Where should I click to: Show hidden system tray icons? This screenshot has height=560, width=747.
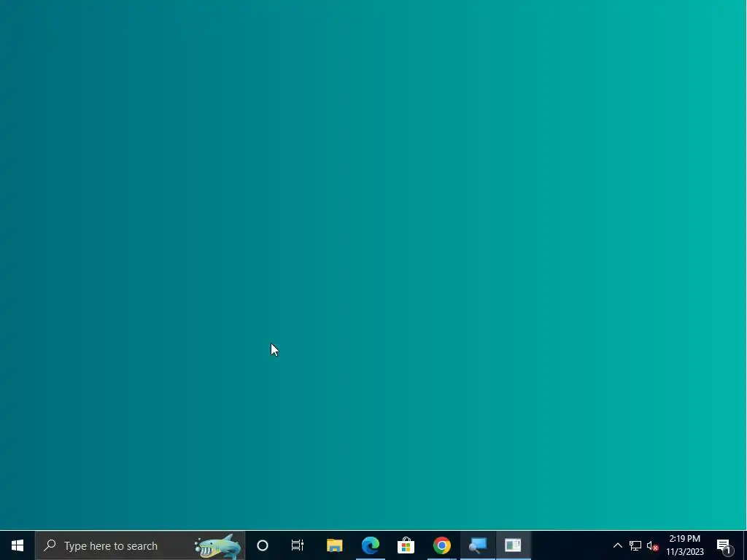pyautogui.click(x=617, y=545)
